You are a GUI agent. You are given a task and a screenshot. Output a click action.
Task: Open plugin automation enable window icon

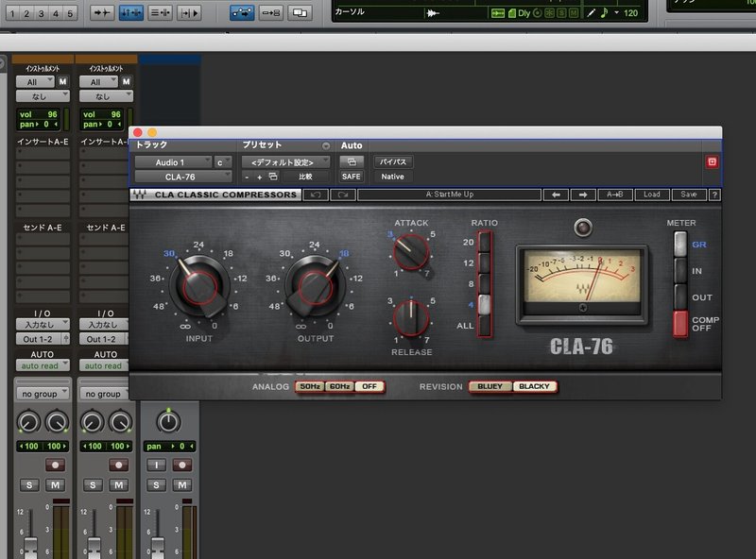(352, 161)
